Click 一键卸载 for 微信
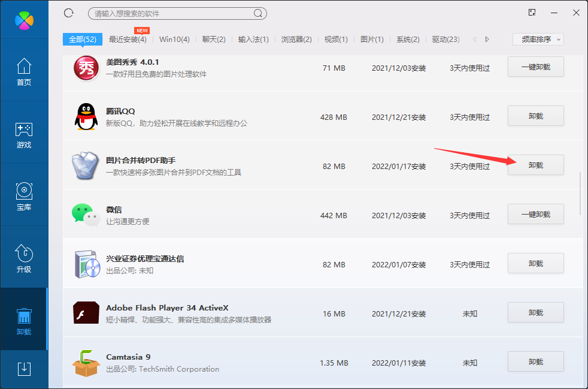588x389 pixels. coord(536,214)
